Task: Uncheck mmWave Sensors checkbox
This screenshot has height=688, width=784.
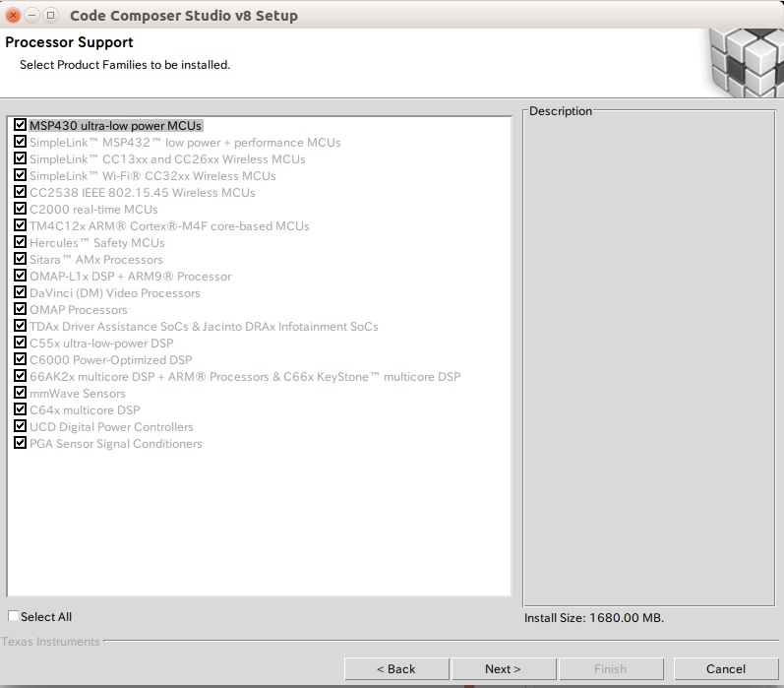Action: tap(20, 393)
